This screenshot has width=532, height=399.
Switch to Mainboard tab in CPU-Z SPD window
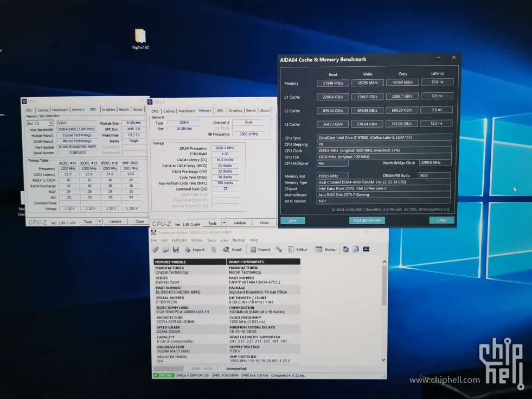pos(60,110)
